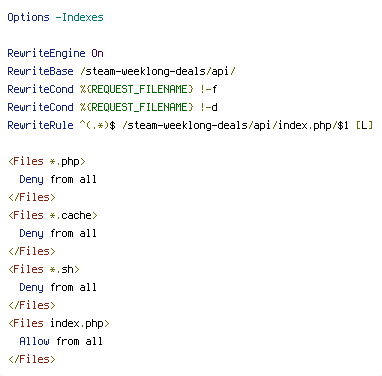Click the 'Options -Indexes' line
The image size is (382, 376).
click(x=55, y=17)
